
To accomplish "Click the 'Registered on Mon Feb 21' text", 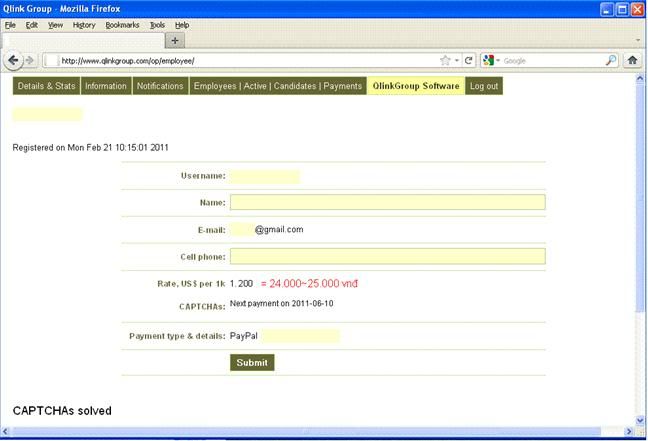I will click(91, 148).
